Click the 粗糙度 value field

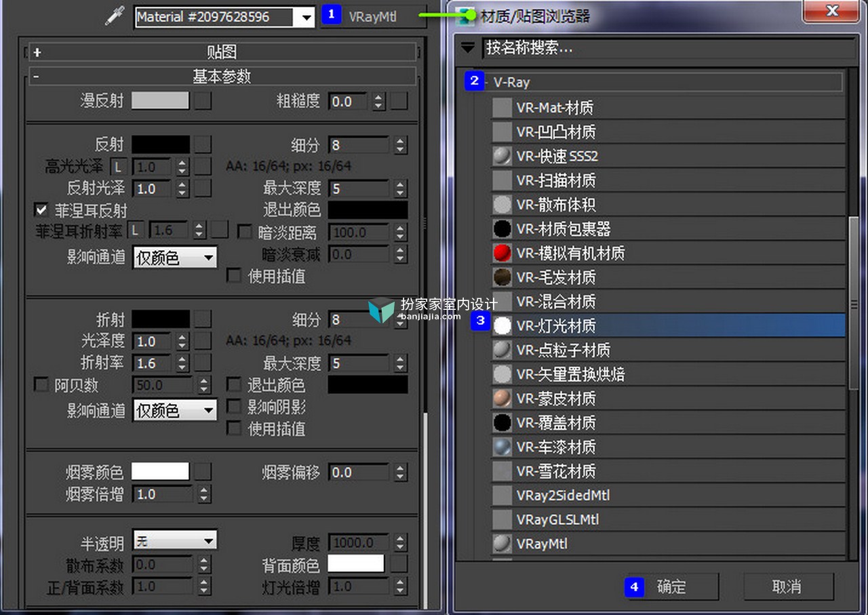click(349, 102)
